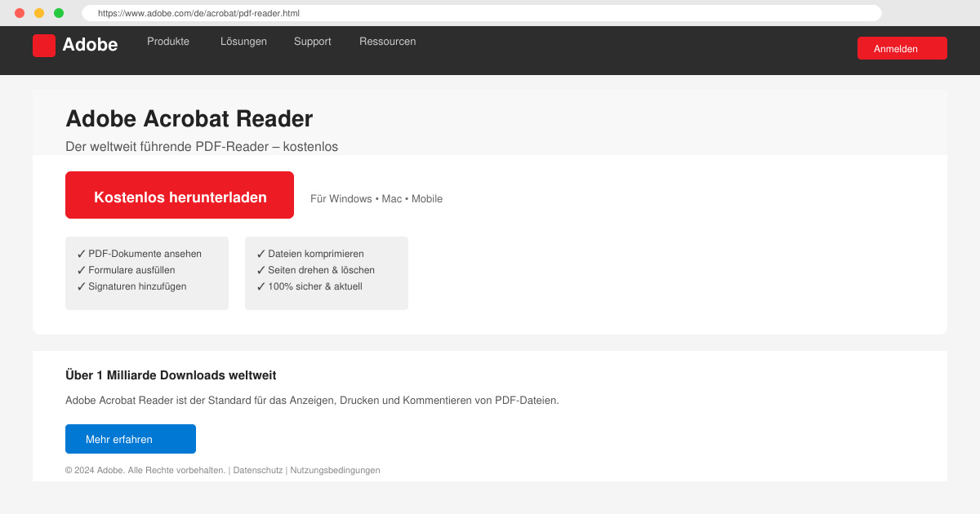Image resolution: width=980 pixels, height=514 pixels.
Task: Open the Nutzungsbedingungen footer link
Action: [x=335, y=470]
